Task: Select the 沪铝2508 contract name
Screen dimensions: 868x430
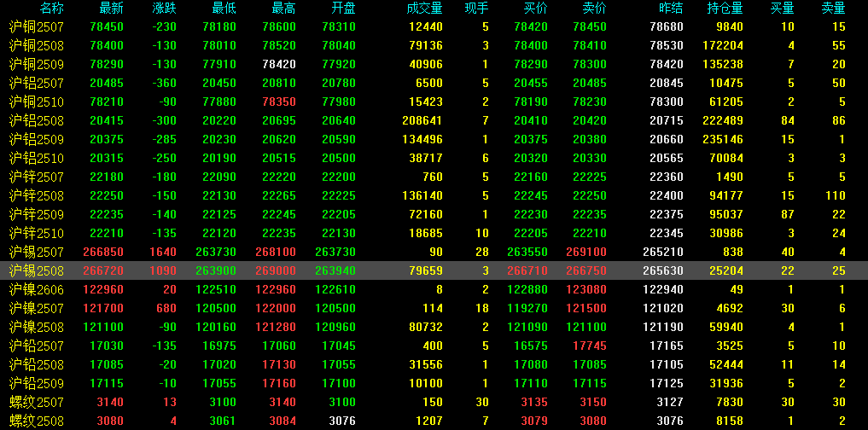Action: [x=37, y=120]
